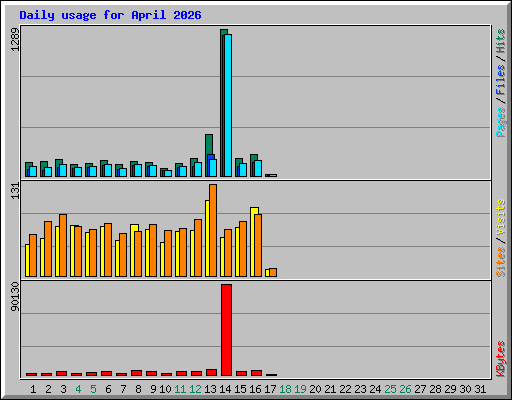Click the orange Sites legend word
Screen dimensions: 512x400
coord(501,262)
